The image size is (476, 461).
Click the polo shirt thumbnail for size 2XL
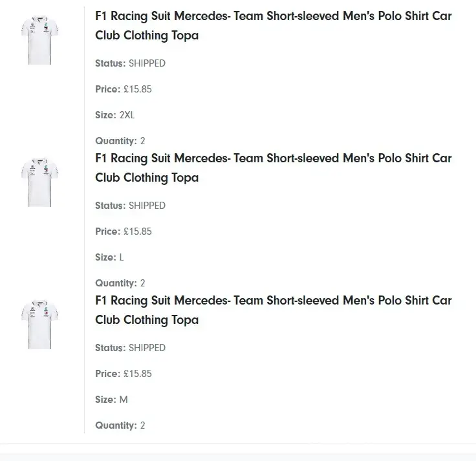(x=39, y=40)
